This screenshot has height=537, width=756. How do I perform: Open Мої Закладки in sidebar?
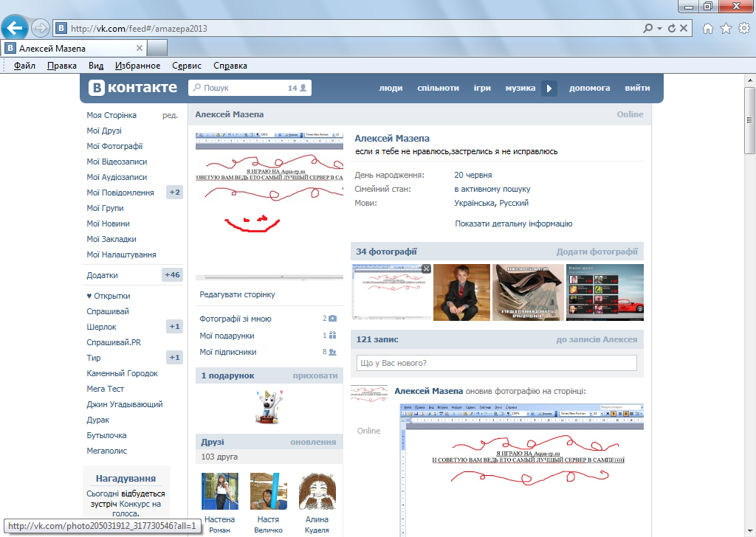(x=111, y=239)
